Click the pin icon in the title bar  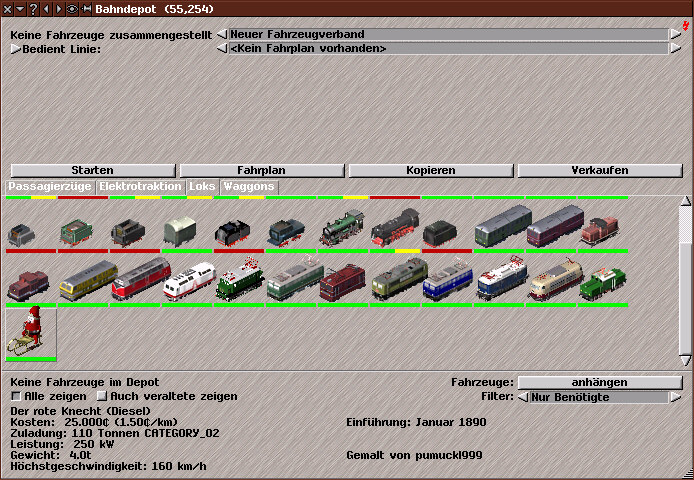[x=87, y=8]
